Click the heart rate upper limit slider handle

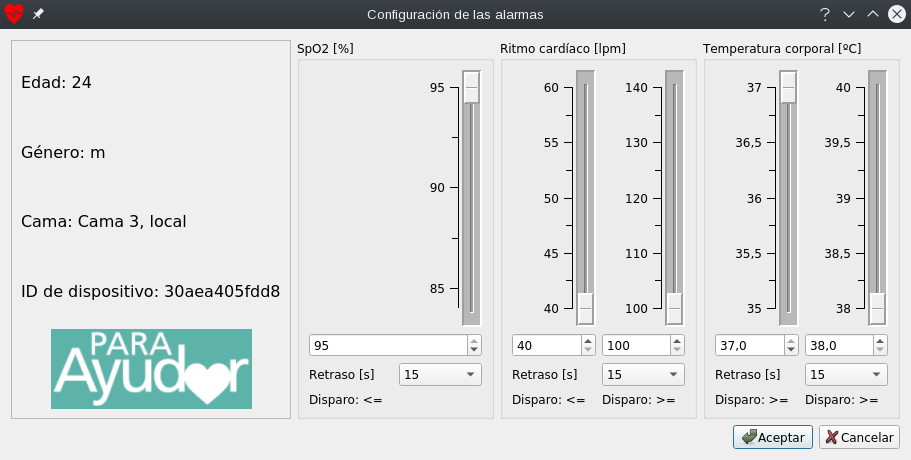(x=674, y=308)
